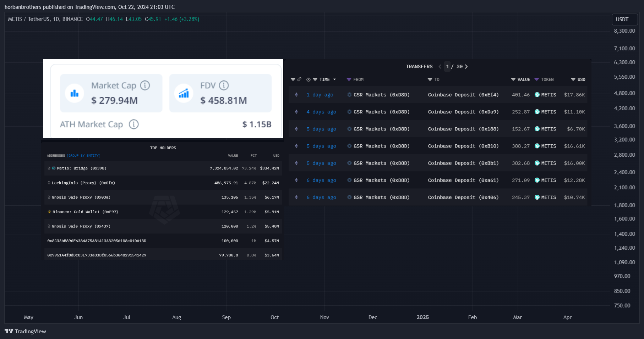Screen dimensions: 644x339
Task: Click the METIS token label in $16.61K row
Action: coord(549,146)
